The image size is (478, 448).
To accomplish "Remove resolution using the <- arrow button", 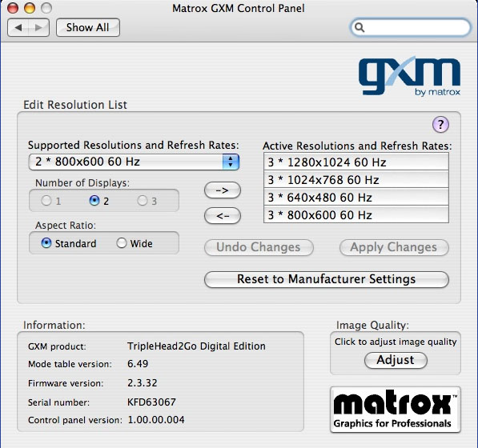I will [x=223, y=216].
